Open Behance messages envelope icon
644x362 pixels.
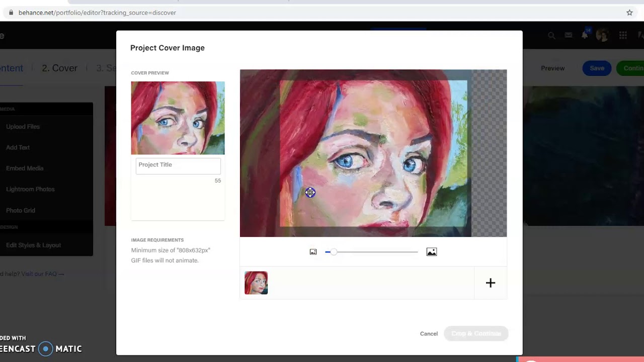568,35
